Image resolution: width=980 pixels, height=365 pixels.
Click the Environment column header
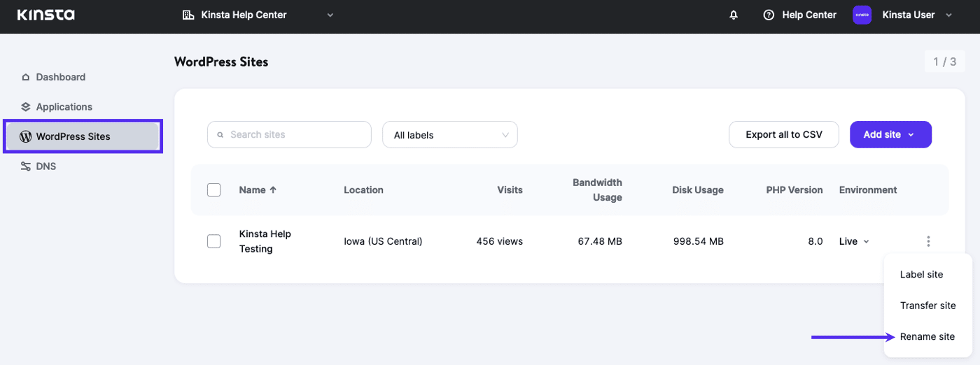click(x=868, y=189)
